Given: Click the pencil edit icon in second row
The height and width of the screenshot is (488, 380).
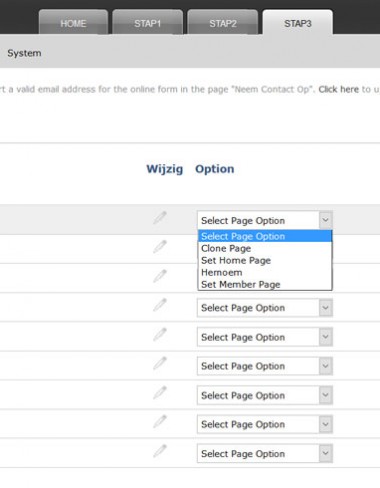Looking at the screenshot, I should tap(160, 247).
